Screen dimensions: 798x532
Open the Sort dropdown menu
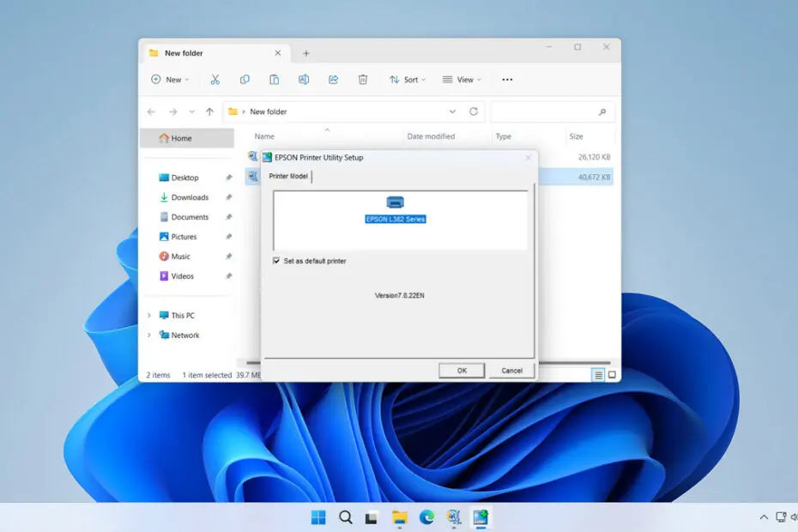[x=407, y=80]
